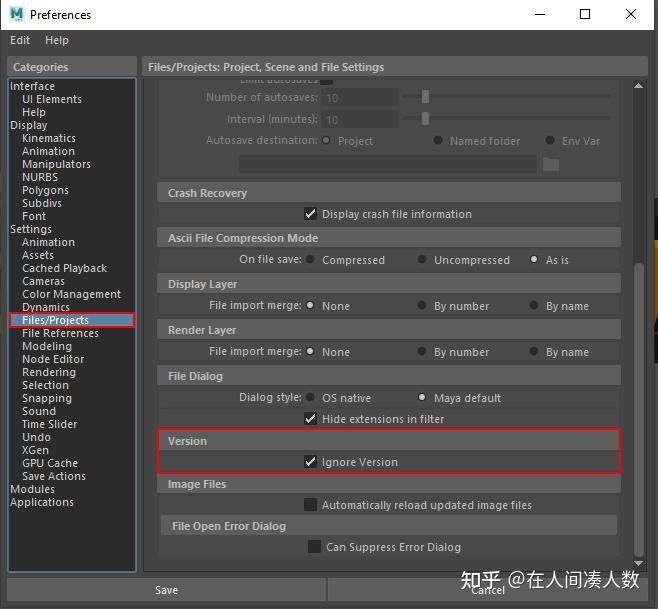The height and width of the screenshot is (609, 658).
Task: Click the Maya logo icon in title bar
Action: (x=17, y=14)
